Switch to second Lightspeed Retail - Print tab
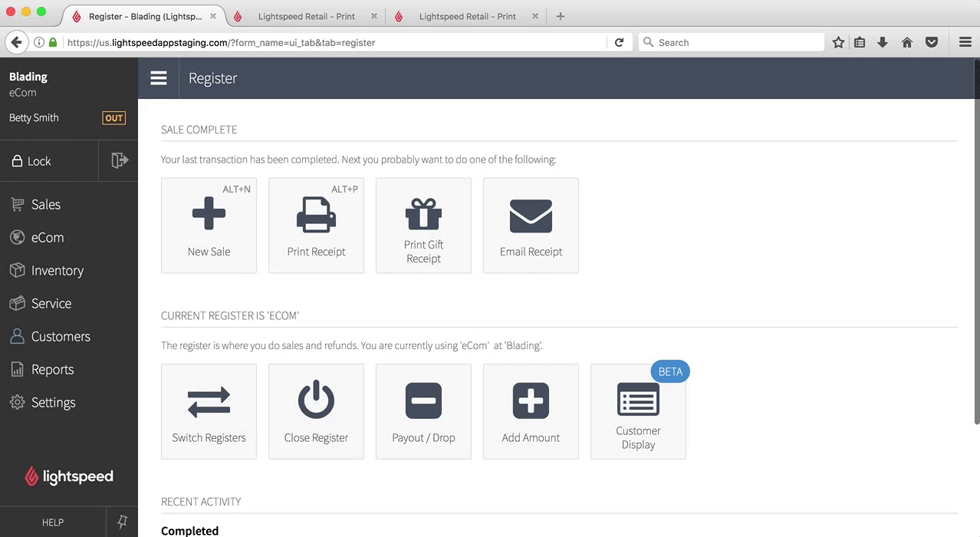Image resolution: width=980 pixels, height=537 pixels. click(x=468, y=16)
